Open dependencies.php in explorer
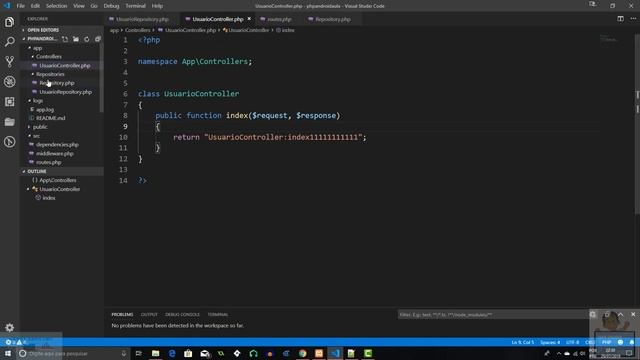This screenshot has width=640, height=360. pos(57,144)
